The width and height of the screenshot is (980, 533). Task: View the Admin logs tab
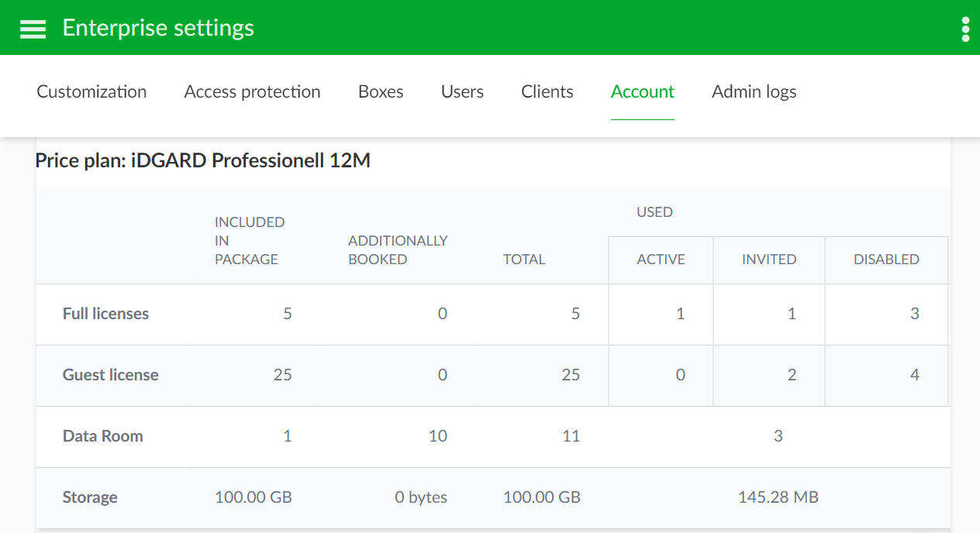tap(754, 91)
